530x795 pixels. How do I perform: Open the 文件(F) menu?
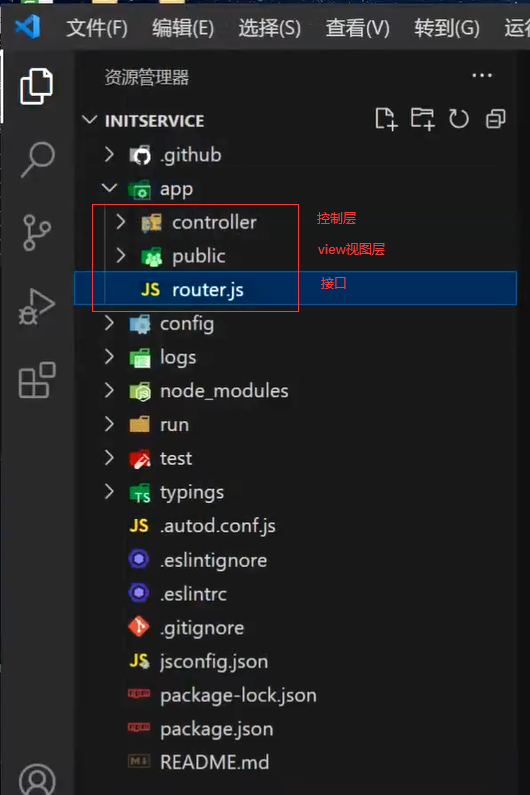97,27
